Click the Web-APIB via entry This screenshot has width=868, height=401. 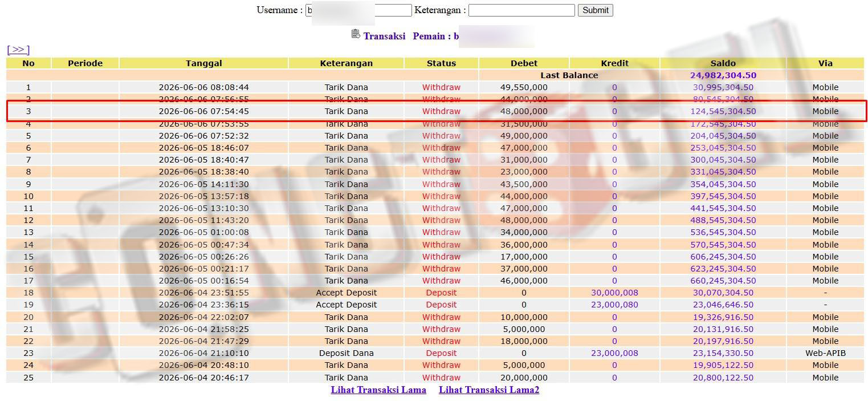click(825, 353)
